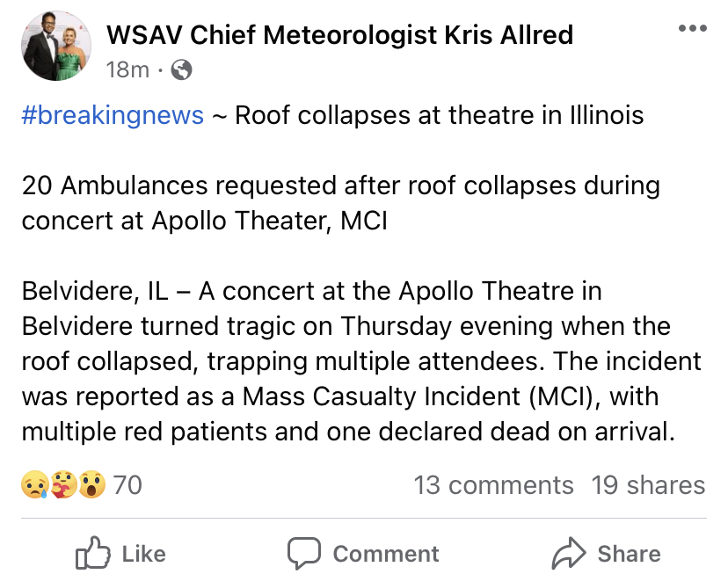
Task: Click the Like button label
Action: [x=144, y=554]
